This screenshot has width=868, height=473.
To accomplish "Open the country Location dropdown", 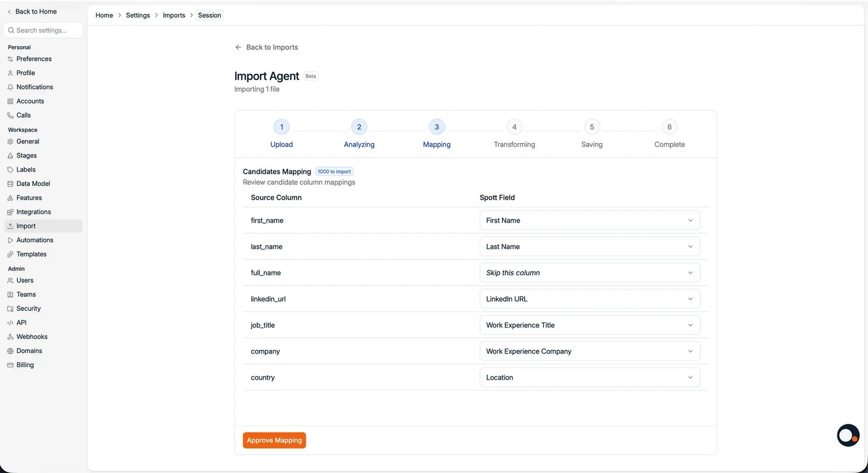I will tap(590, 377).
